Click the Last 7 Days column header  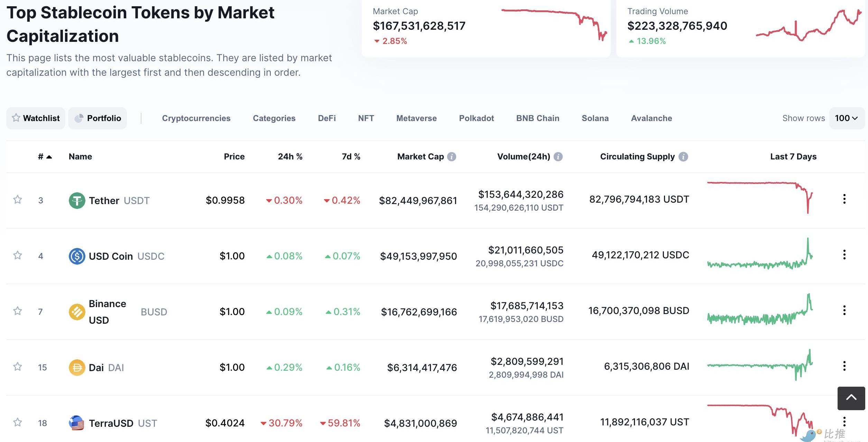[x=793, y=157]
